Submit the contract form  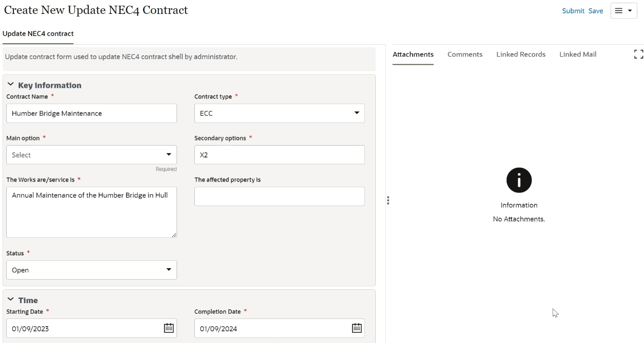coord(573,11)
